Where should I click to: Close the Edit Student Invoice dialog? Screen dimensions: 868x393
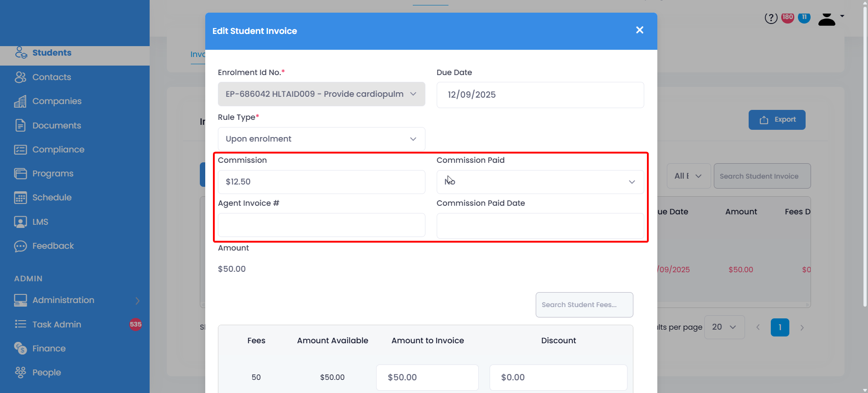point(639,30)
